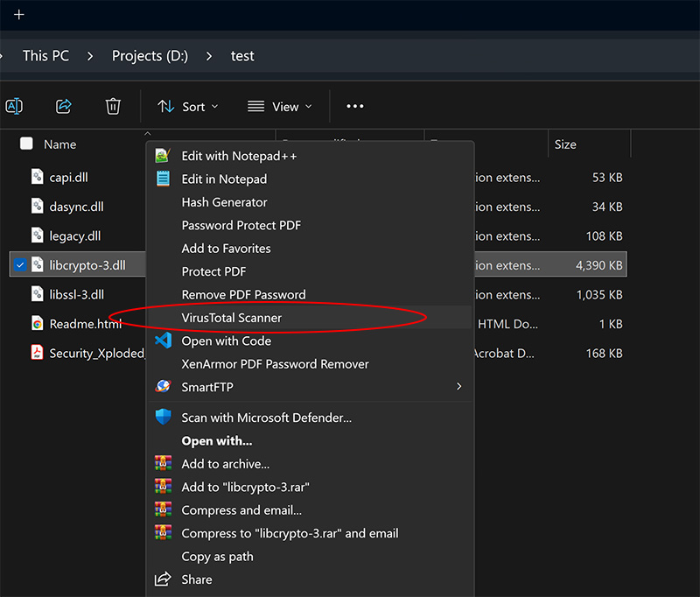The width and height of the screenshot is (700, 597).
Task: Select VirusTotal Scanner from the context menu
Action: click(x=232, y=318)
